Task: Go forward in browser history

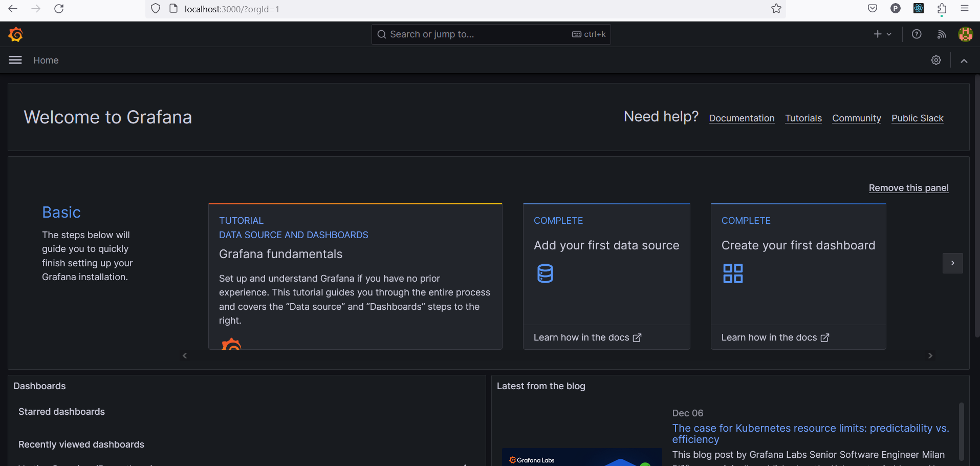Action: (x=36, y=9)
